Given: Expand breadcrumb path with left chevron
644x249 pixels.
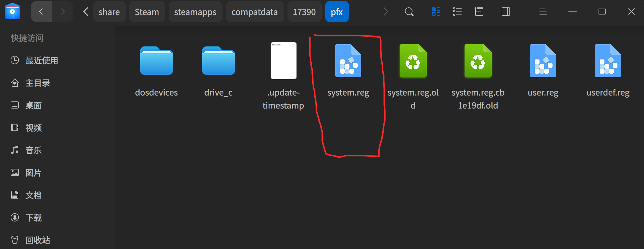Looking at the screenshot, I should coord(86,12).
